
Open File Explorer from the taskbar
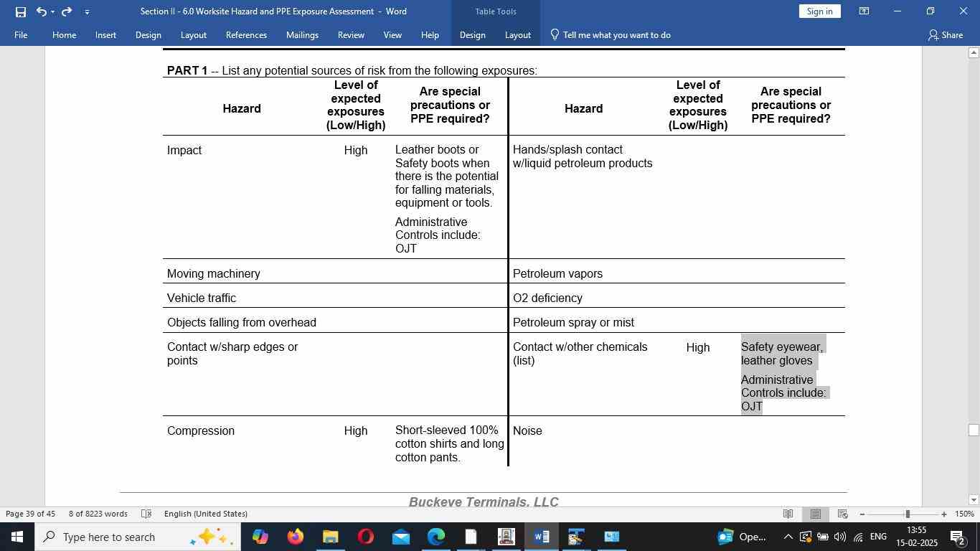330,537
